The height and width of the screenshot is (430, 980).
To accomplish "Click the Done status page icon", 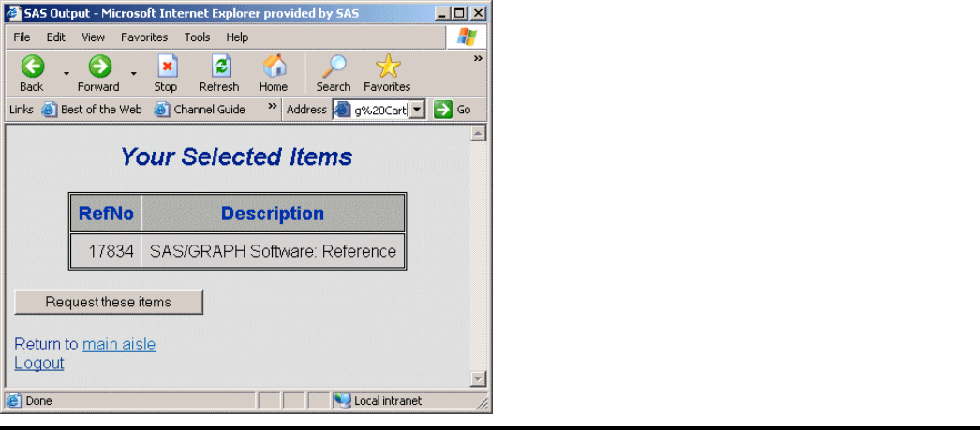I will click(x=15, y=401).
